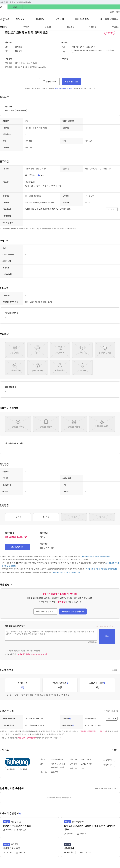The image size is (120, 868).
Task: Click 고용24 입사지원 under 접수 마감일
Action: point(18,547)
